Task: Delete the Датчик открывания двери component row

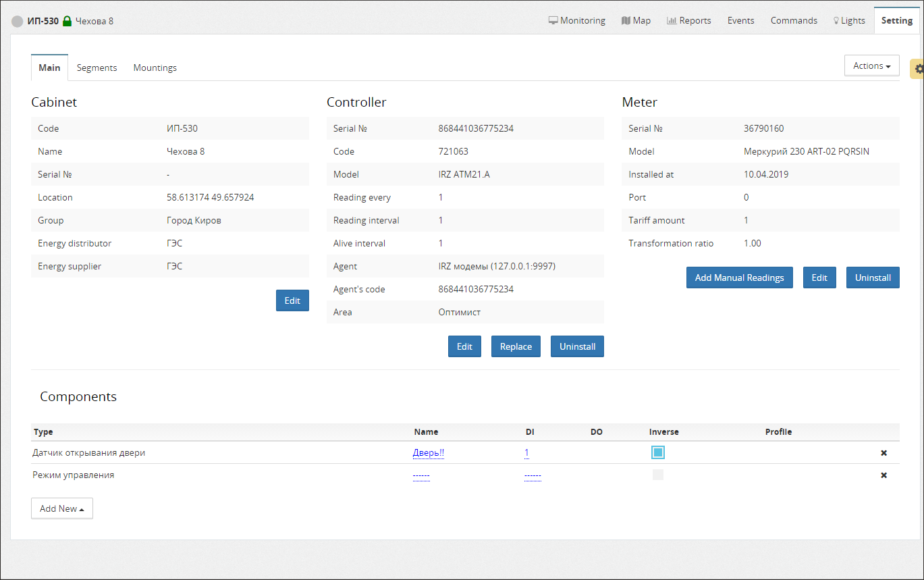Action: [884, 453]
